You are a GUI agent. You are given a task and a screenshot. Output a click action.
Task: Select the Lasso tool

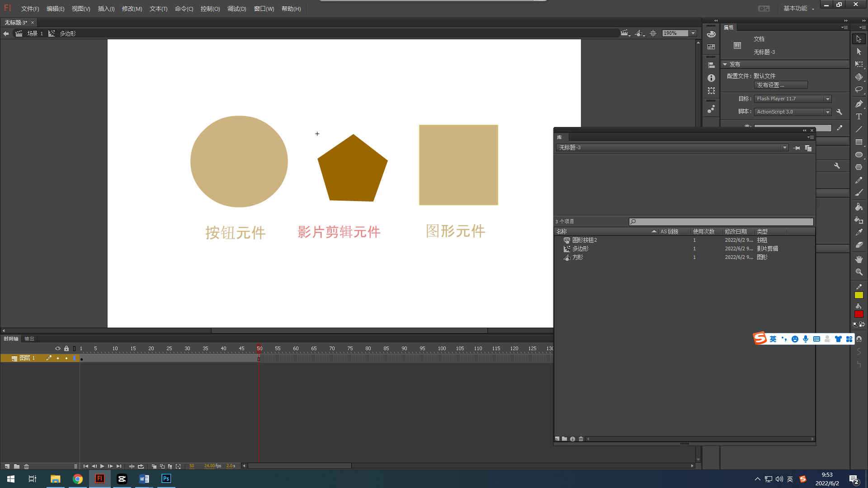click(x=859, y=90)
